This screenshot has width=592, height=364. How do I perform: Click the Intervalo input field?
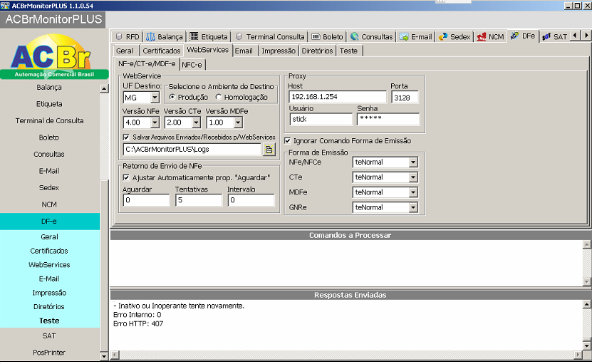(251, 200)
